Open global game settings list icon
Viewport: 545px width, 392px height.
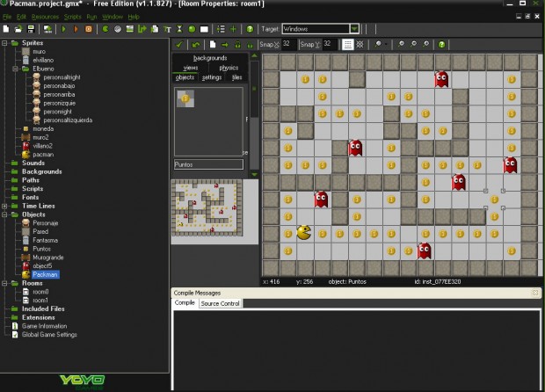pos(221,29)
